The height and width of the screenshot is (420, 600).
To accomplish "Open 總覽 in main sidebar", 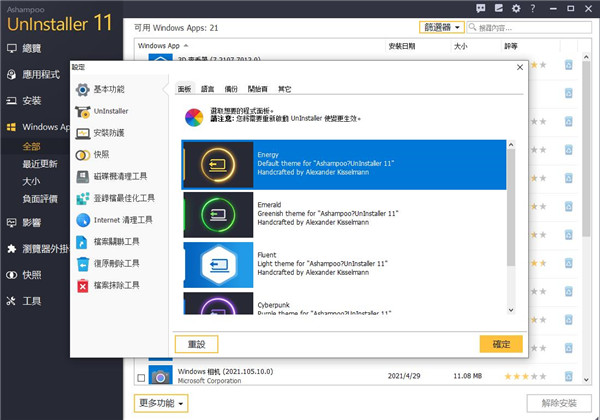I will tap(24, 49).
